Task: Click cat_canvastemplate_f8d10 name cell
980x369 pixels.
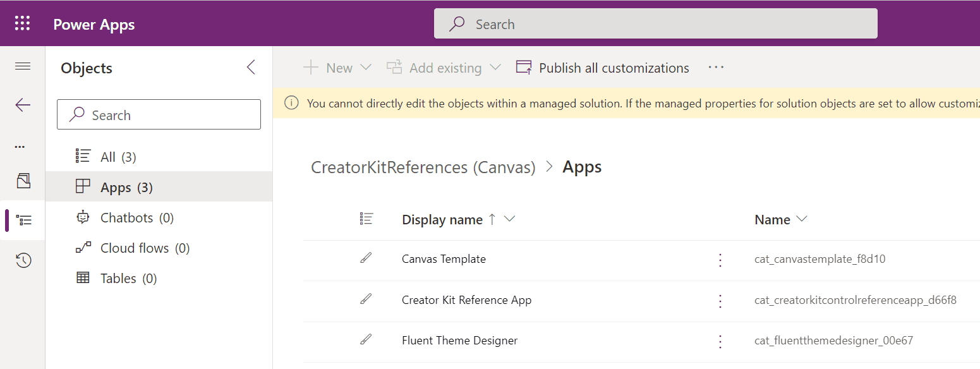Action: click(x=820, y=259)
